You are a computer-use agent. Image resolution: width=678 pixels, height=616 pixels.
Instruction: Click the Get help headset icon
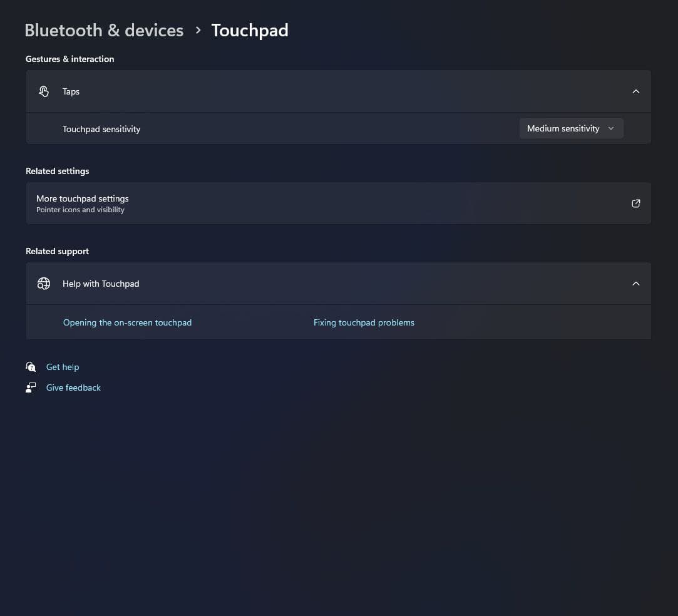tap(31, 367)
